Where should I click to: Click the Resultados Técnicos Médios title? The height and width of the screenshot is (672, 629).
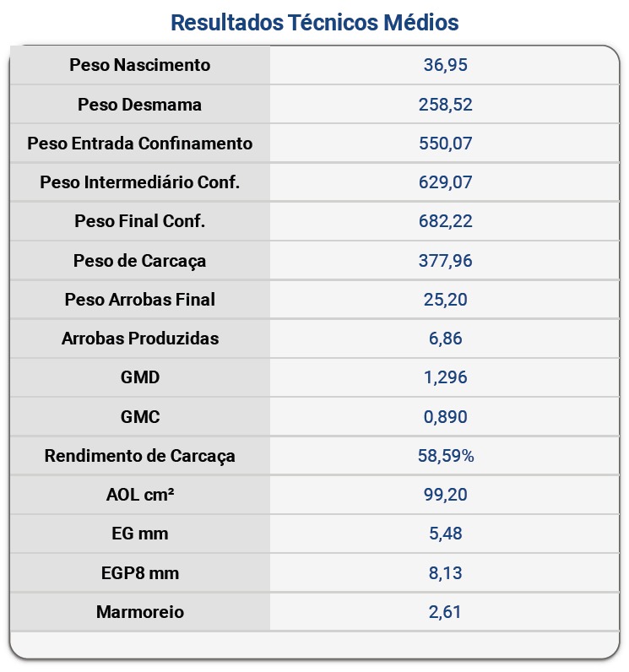[x=314, y=23]
